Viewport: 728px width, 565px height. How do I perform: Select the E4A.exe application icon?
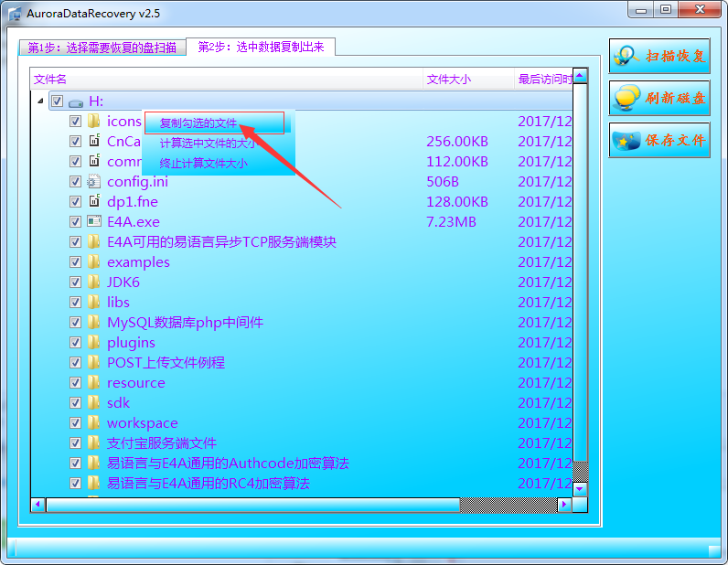point(94,221)
